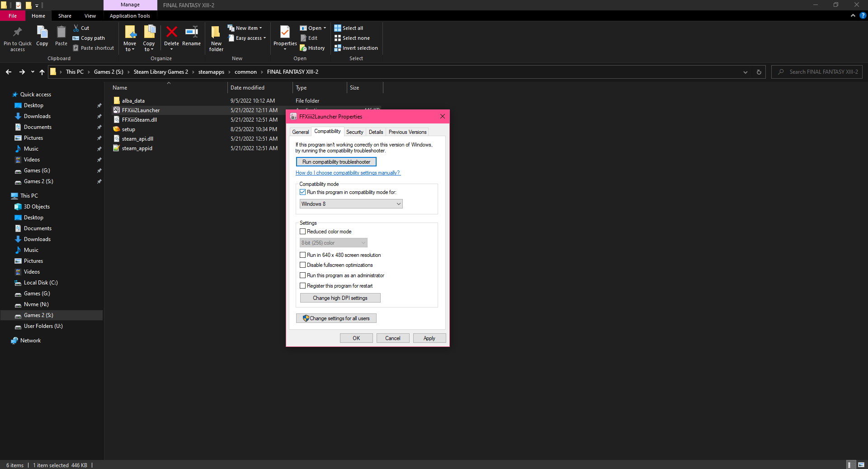Create a New folder from ribbon
This screenshot has height=469, width=868.
[x=216, y=38]
